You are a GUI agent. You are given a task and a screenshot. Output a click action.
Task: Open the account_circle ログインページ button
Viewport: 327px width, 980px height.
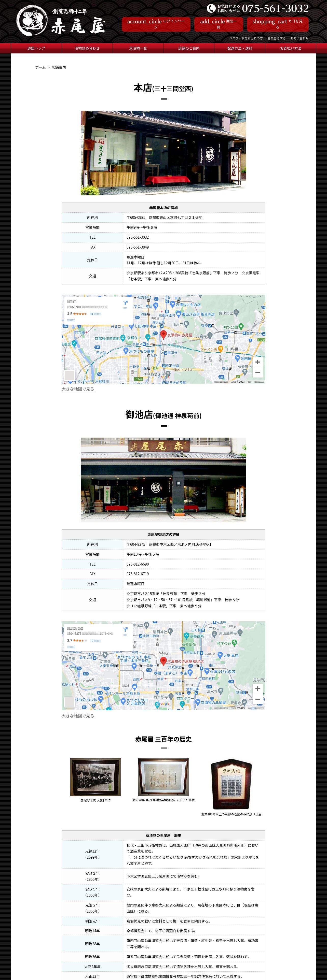pyautogui.click(x=156, y=24)
